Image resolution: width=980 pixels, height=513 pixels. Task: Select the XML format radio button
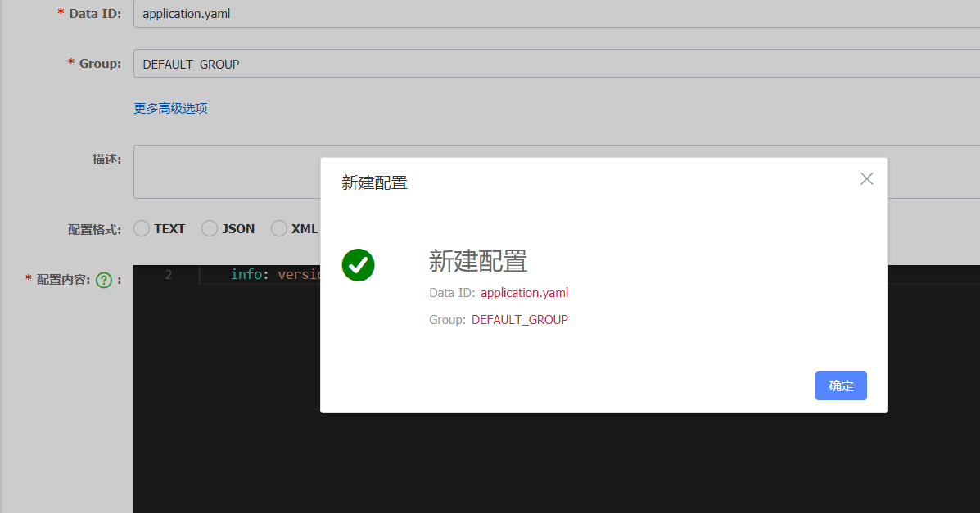pos(278,229)
